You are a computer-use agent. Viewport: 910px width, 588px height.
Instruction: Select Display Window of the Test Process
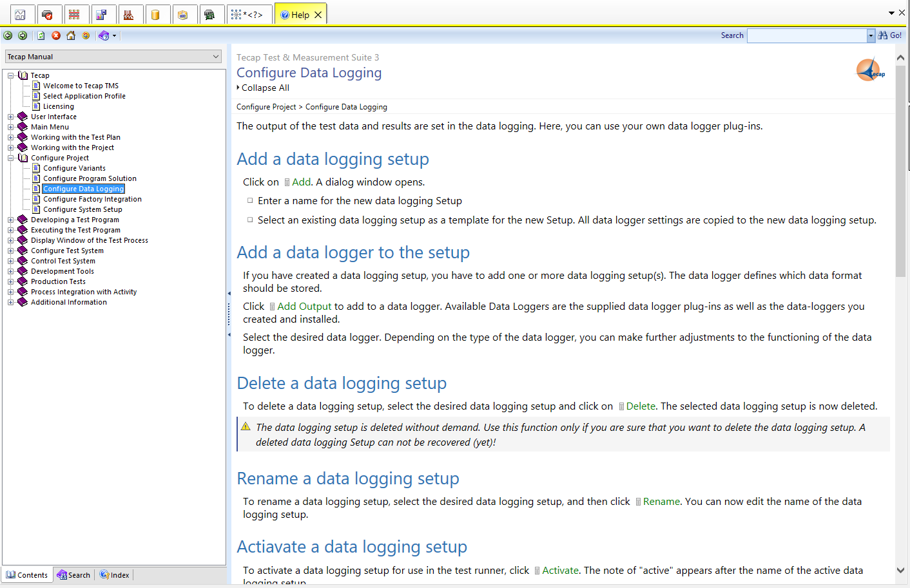90,240
